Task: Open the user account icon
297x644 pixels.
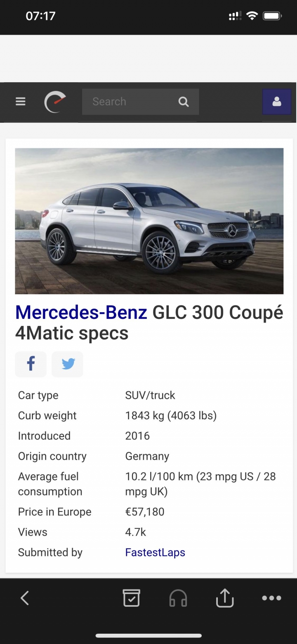Action: 277,102
